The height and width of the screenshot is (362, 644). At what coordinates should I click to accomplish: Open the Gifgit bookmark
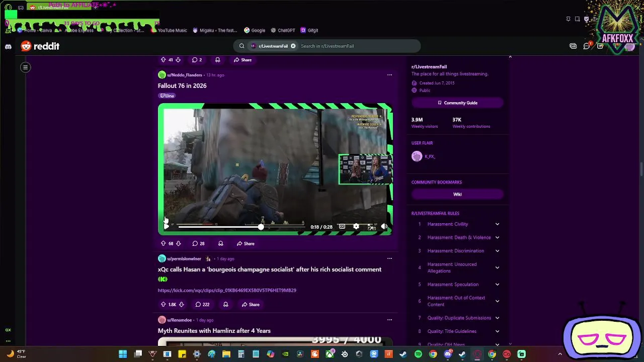(309, 30)
